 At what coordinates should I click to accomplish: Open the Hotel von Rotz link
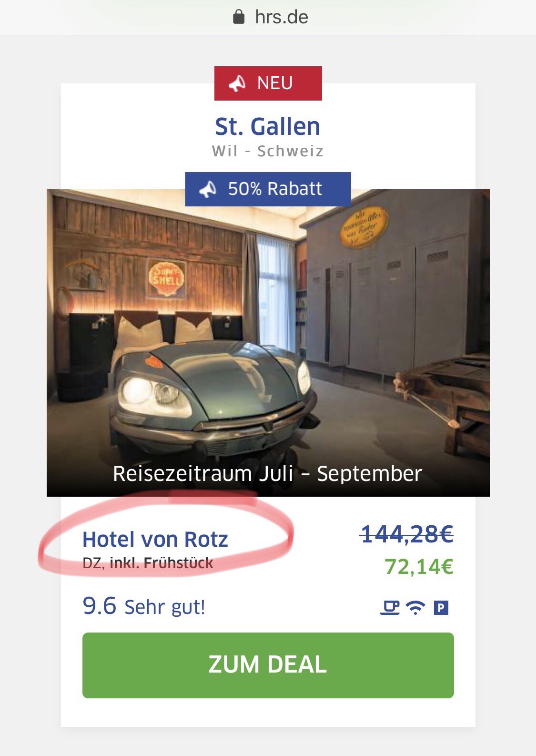(x=155, y=540)
